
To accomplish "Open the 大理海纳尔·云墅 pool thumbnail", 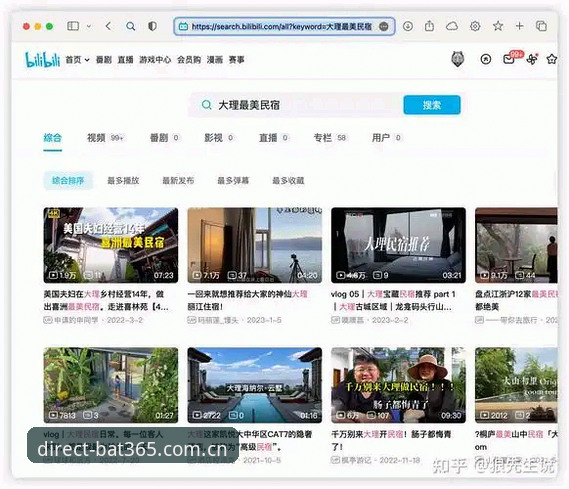I will pos(255,385).
